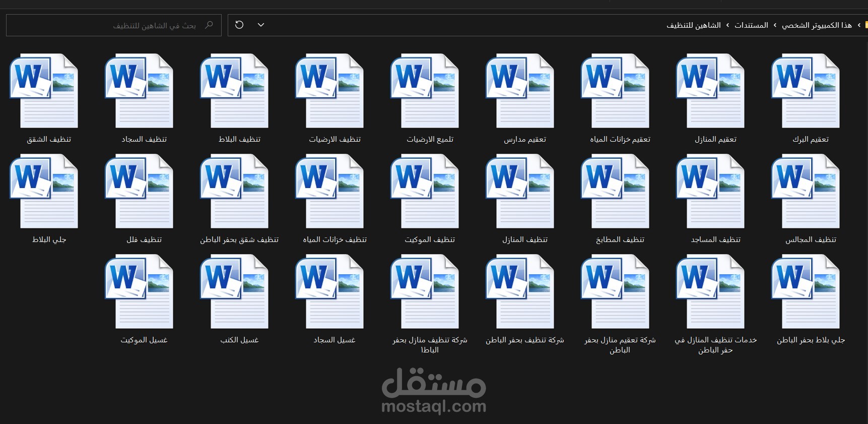Click the magnifier icon in the search box

pyautogui.click(x=209, y=25)
